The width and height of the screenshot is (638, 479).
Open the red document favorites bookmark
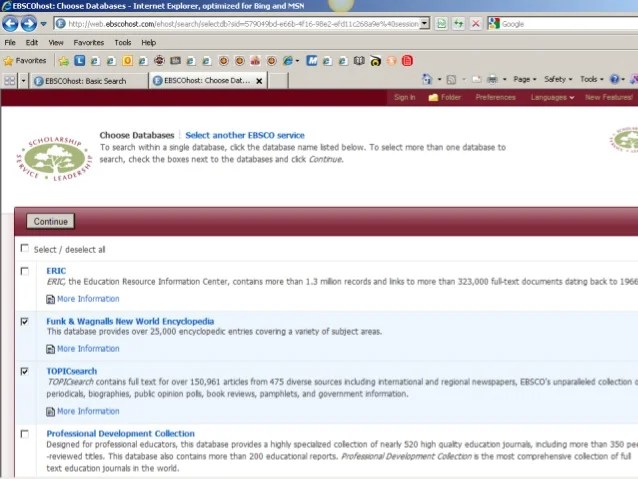click(407, 61)
